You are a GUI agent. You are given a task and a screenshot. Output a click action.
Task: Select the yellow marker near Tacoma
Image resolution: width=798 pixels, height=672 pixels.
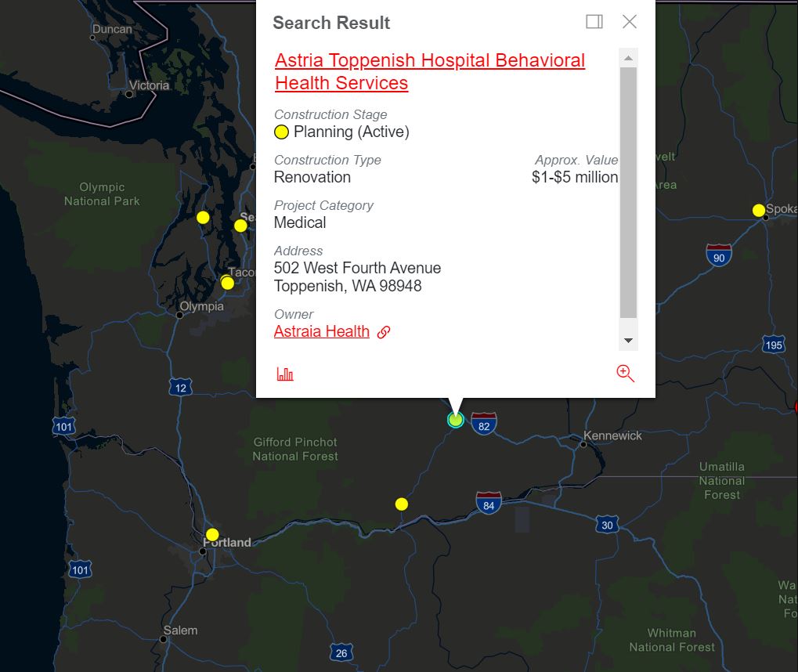click(227, 283)
